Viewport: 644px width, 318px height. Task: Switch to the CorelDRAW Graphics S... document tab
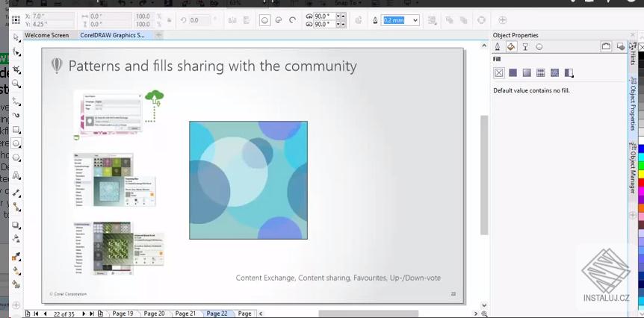click(x=112, y=35)
